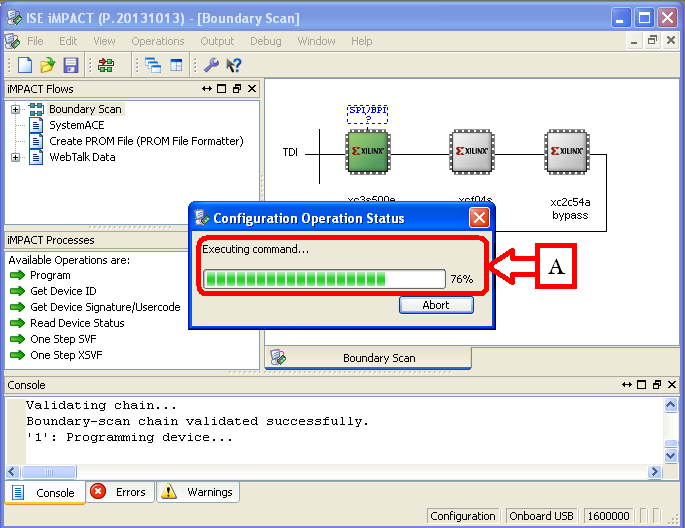This screenshot has height=528, width=685.
Task: Click the SystemACE document icon
Action: tap(36, 125)
